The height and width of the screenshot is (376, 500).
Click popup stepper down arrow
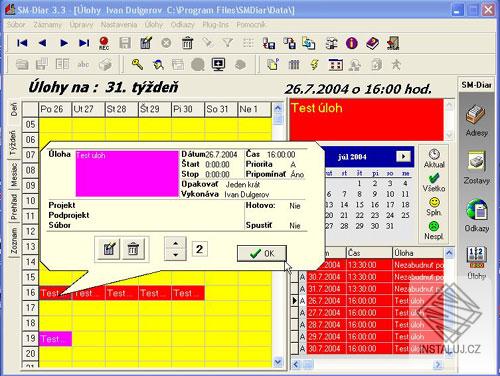[x=176, y=255]
